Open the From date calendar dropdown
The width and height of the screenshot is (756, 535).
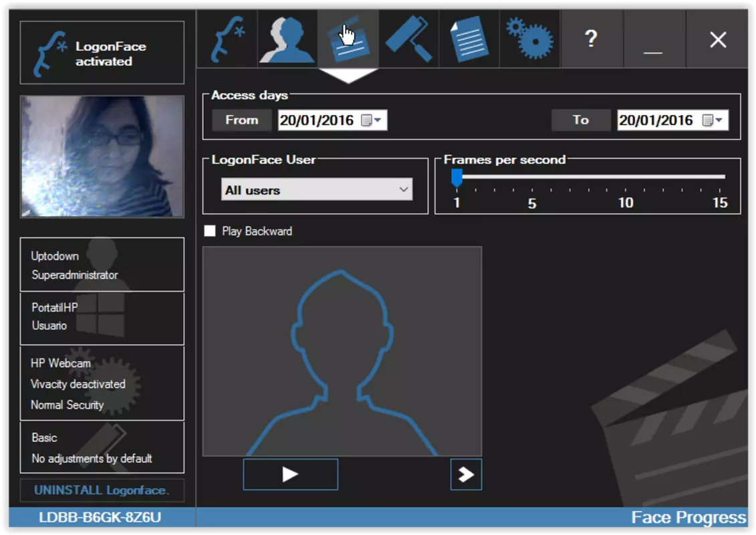[x=372, y=120]
